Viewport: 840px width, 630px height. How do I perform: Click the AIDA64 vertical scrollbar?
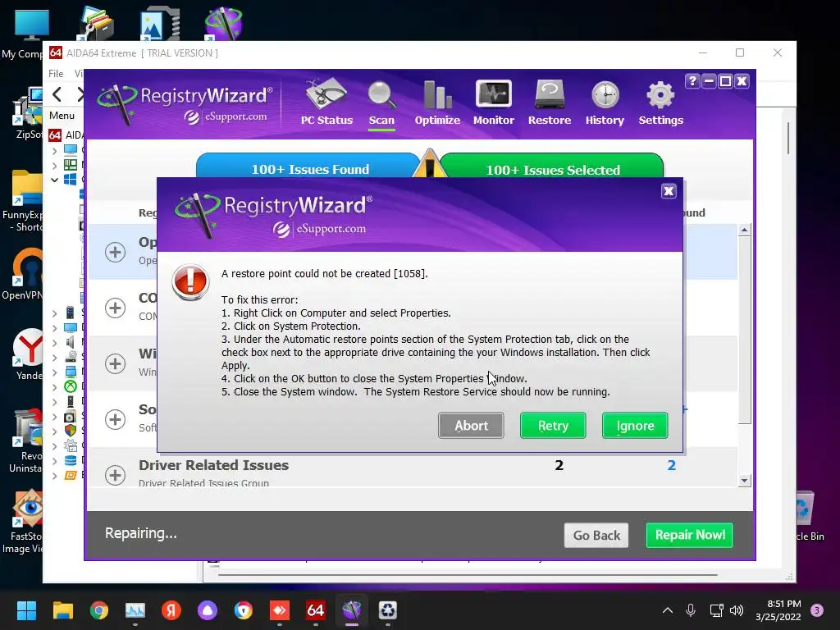[x=788, y=138]
